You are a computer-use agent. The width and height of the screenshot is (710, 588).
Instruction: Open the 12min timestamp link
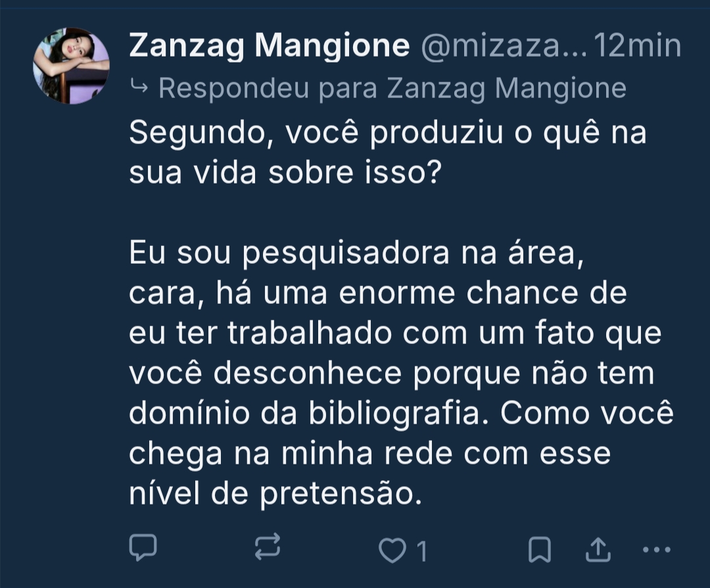(x=636, y=46)
